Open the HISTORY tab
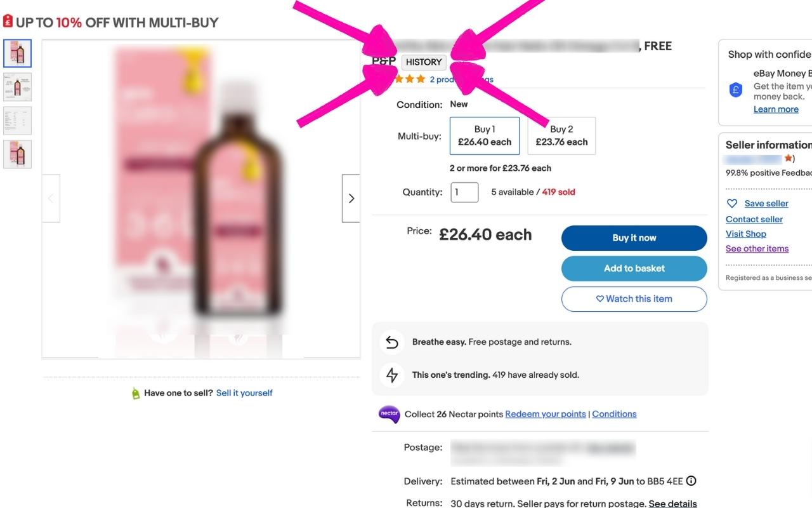Screen dimensions: 812x508 423,62
